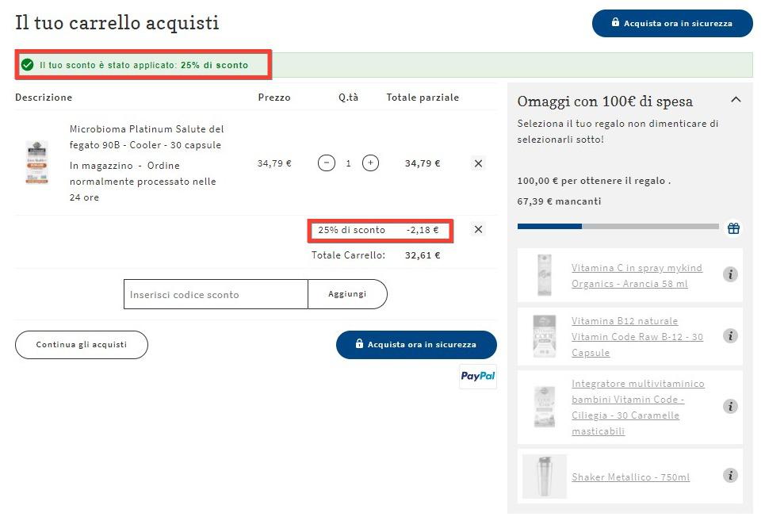Click Acquista ora in sicurezza below cart
The height and width of the screenshot is (532, 765).
coord(416,345)
